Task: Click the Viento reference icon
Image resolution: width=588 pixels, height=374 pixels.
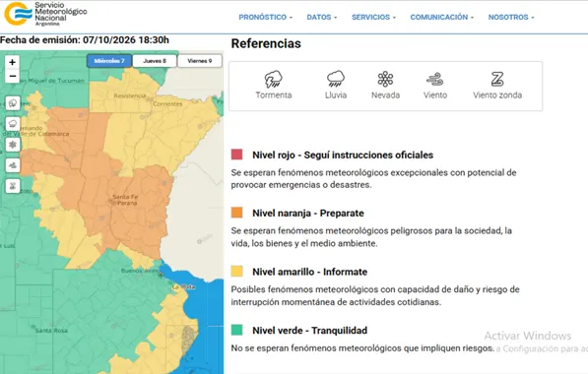Action: [x=435, y=79]
